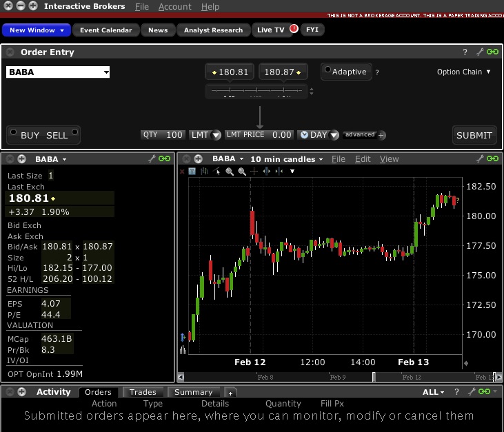
Task: Open the ALL filter dropdown in Activity
Action: pos(433,392)
